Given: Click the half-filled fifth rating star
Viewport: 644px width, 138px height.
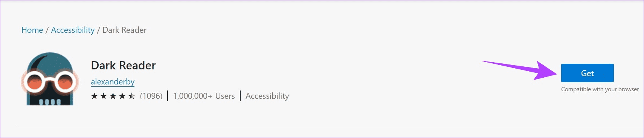Looking at the screenshot, I should [131, 96].
